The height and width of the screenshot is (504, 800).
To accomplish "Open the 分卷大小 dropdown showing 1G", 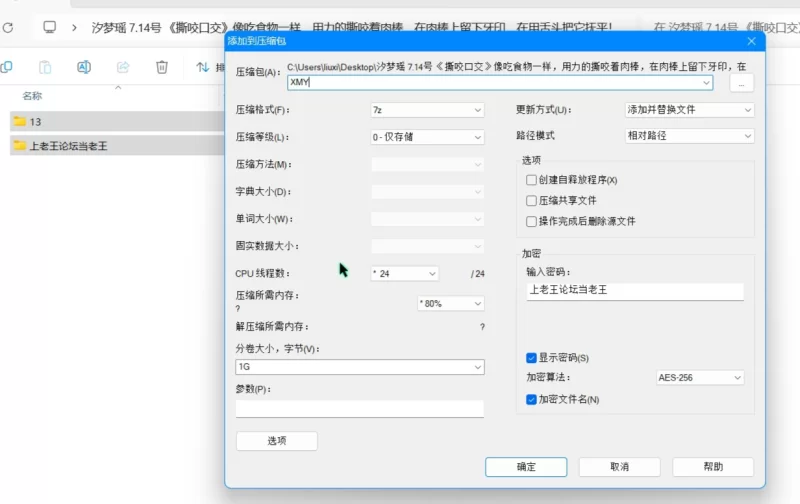I will point(360,367).
